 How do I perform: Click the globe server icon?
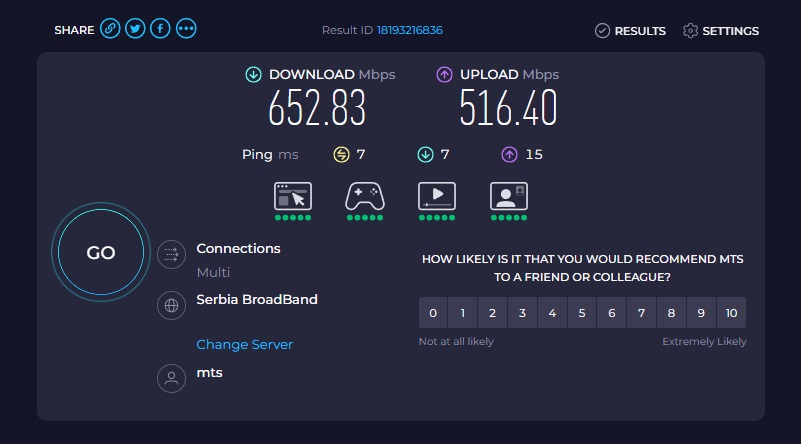point(171,306)
